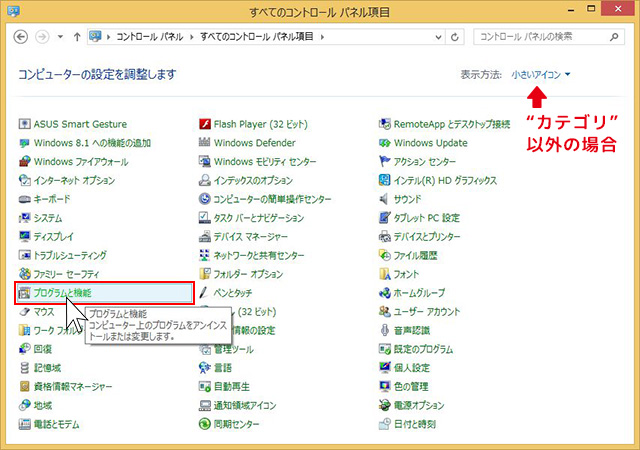Image resolution: width=640 pixels, height=450 pixels.
Task: Click the 自動再生 icon
Action: coord(204,386)
